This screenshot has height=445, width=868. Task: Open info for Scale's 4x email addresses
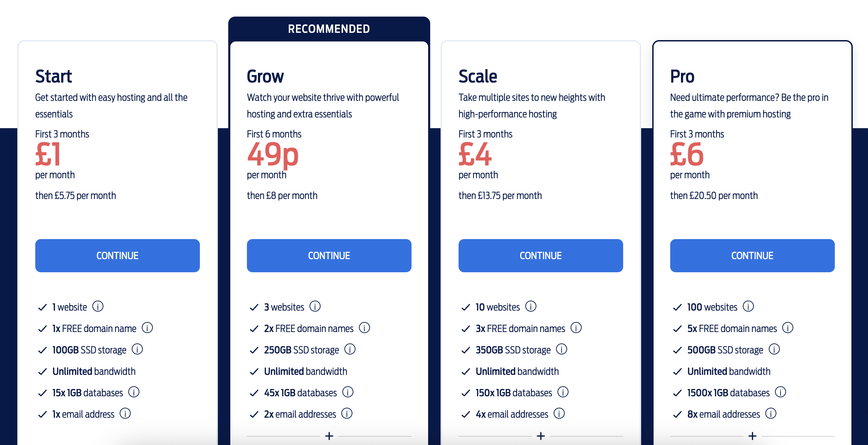point(559,414)
